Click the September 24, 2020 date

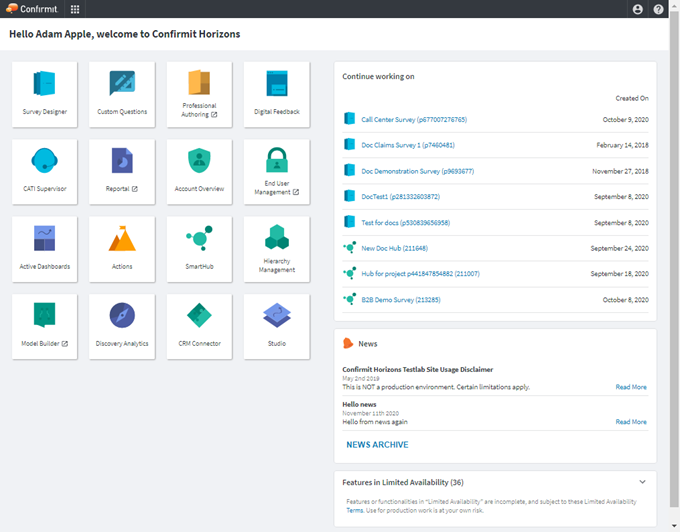tap(619, 248)
